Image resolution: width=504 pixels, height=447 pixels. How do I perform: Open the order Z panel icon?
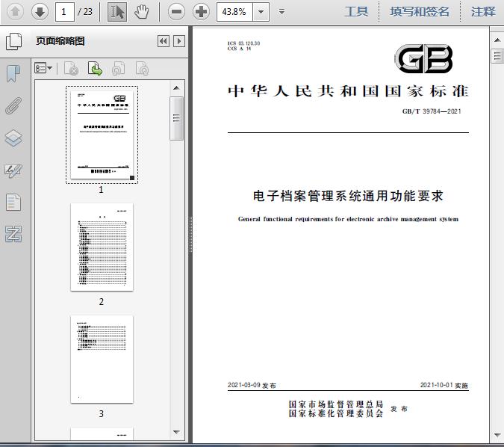pyautogui.click(x=13, y=234)
